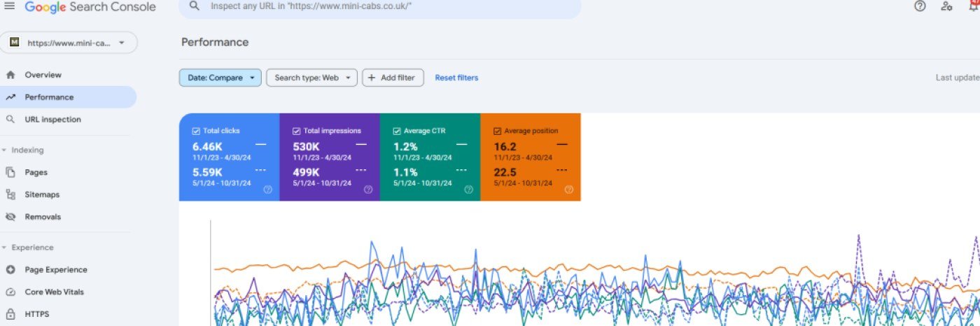980x326 pixels.
Task: Click the Removals crossed-eye icon
Action: tap(10, 217)
